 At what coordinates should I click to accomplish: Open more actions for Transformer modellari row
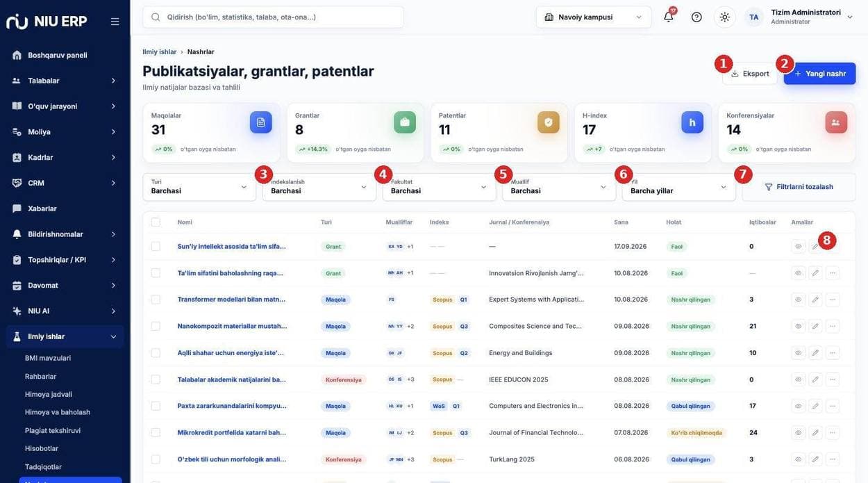click(x=833, y=300)
